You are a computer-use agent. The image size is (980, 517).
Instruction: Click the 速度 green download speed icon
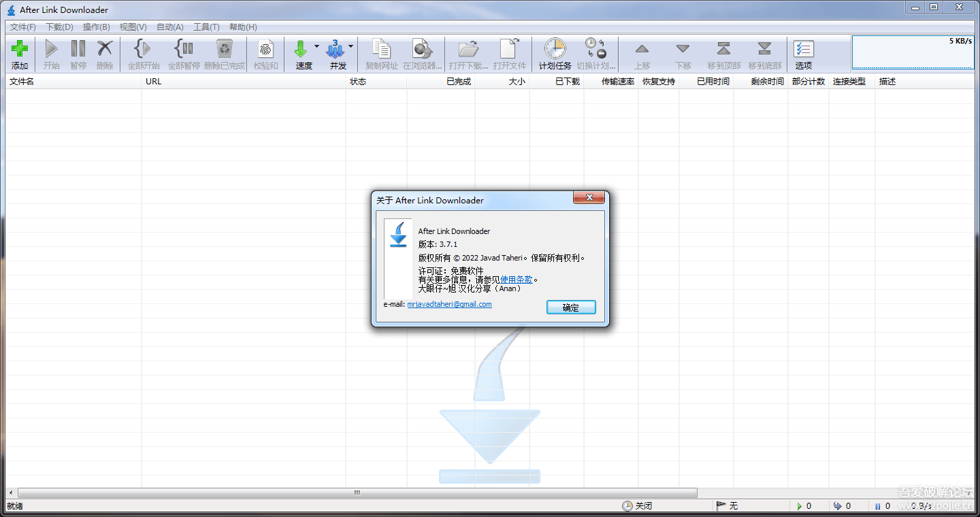pos(301,49)
